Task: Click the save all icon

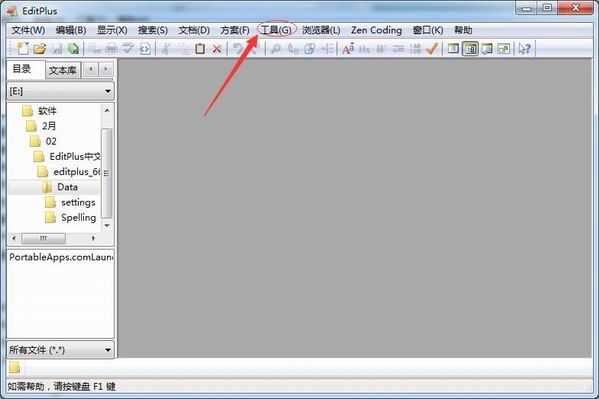Action: coord(73,49)
